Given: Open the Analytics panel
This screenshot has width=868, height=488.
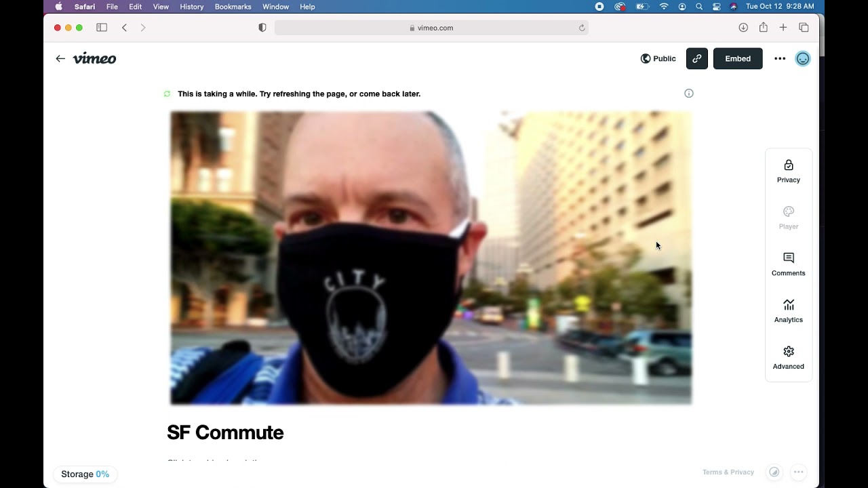Looking at the screenshot, I should 789,312.
